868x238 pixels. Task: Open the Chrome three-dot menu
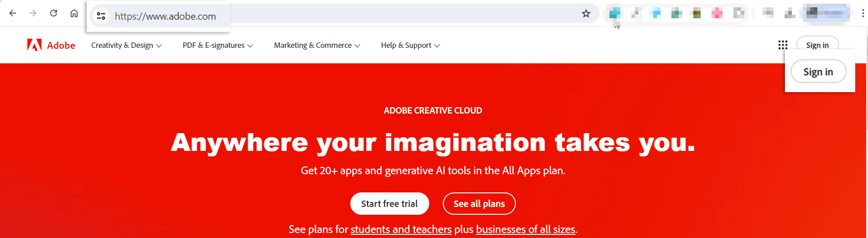[x=863, y=14]
